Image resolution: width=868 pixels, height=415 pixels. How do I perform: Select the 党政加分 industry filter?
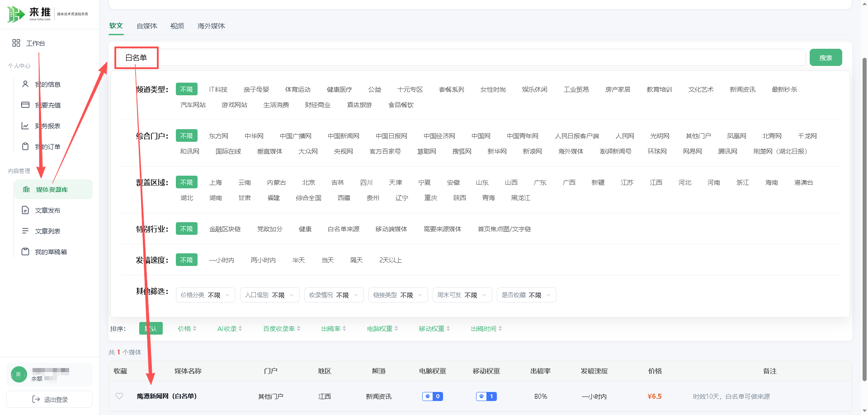pos(270,229)
